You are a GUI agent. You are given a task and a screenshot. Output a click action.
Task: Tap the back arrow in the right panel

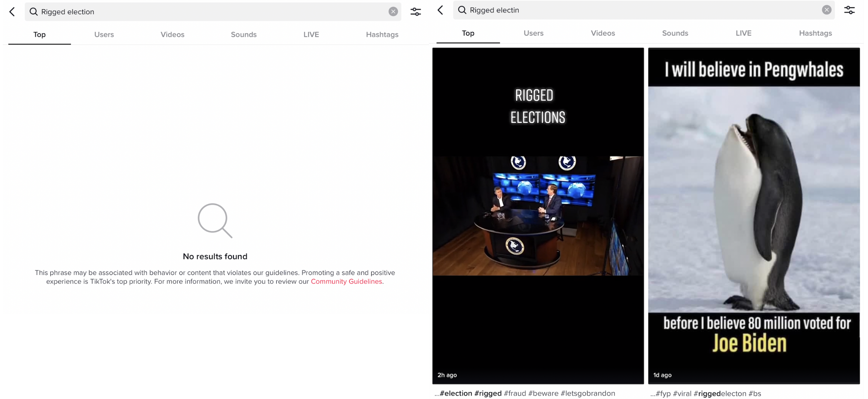(x=441, y=10)
